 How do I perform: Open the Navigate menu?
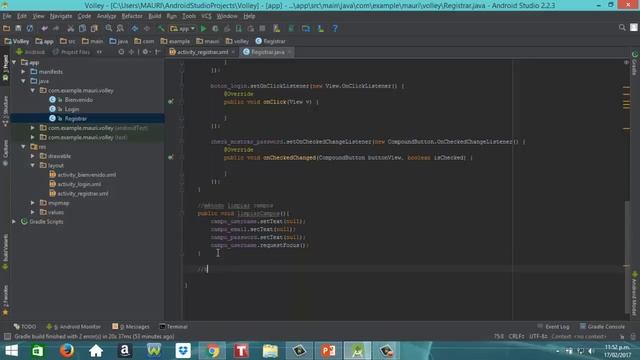coord(61,16)
